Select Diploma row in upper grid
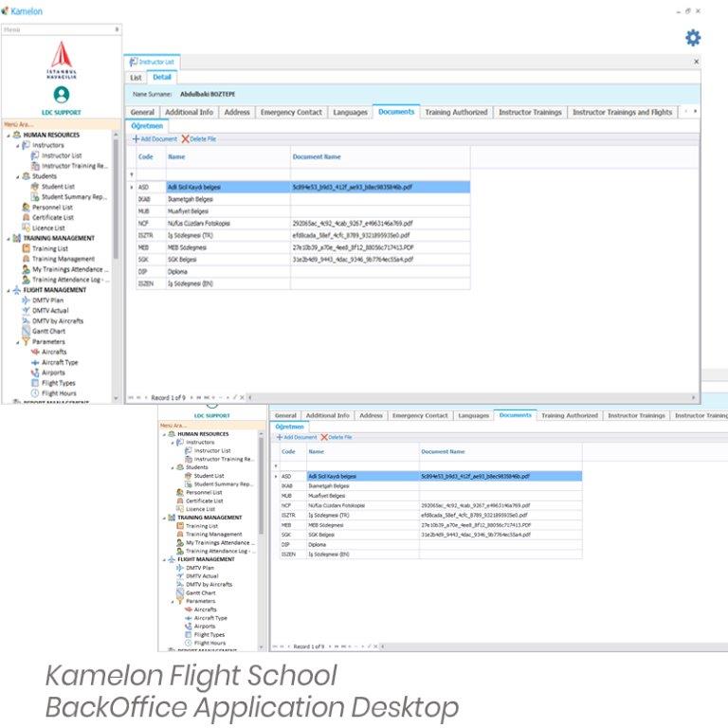This screenshot has width=728, height=728. (302, 272)
